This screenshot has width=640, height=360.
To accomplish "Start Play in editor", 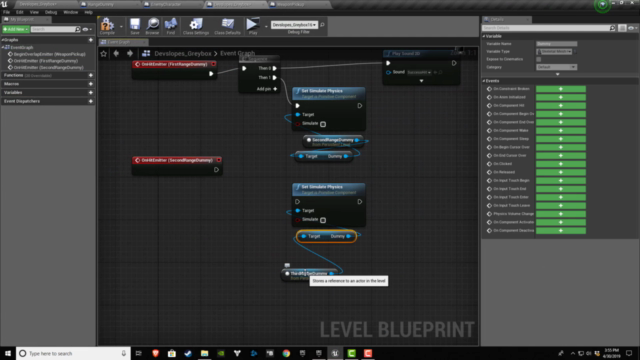I will pos(253,26).
